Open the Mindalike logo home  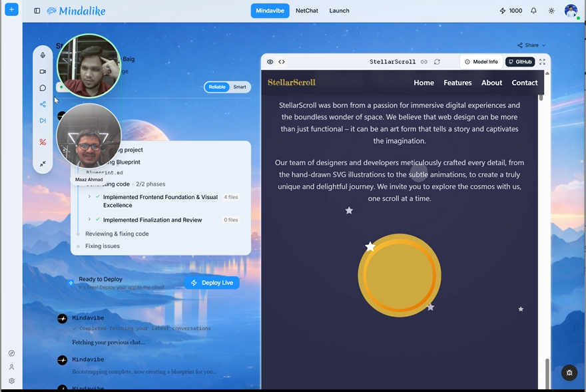(76, 11)
